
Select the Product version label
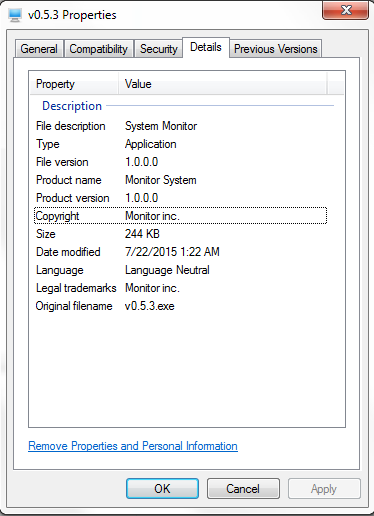[73, 198]
